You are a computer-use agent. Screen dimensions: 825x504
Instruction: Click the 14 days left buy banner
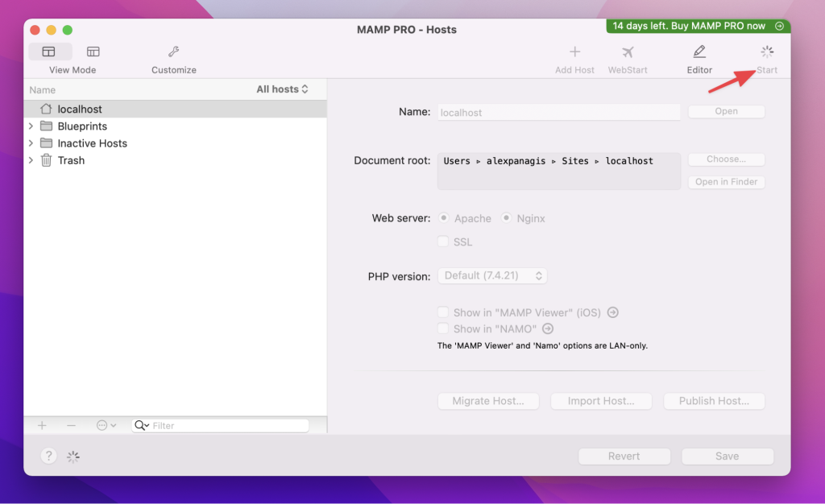(x=698, y=26)
